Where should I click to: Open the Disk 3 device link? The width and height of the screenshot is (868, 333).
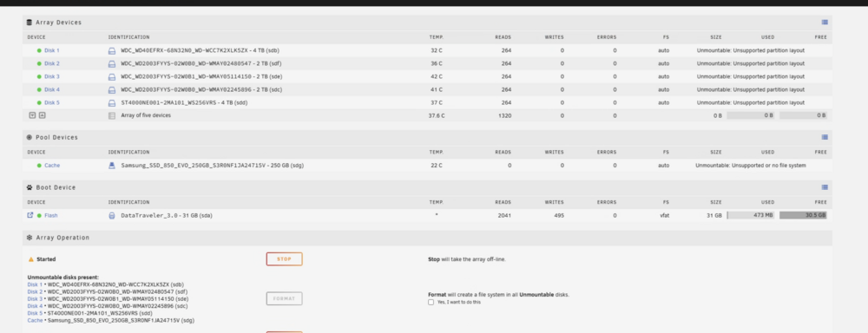click(52, 77)
